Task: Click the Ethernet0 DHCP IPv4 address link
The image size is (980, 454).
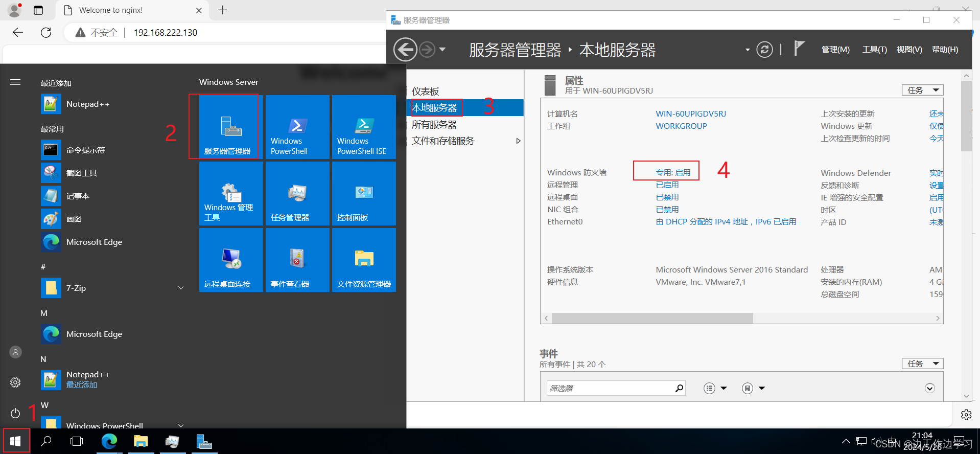Action: [x=726, y=222]
